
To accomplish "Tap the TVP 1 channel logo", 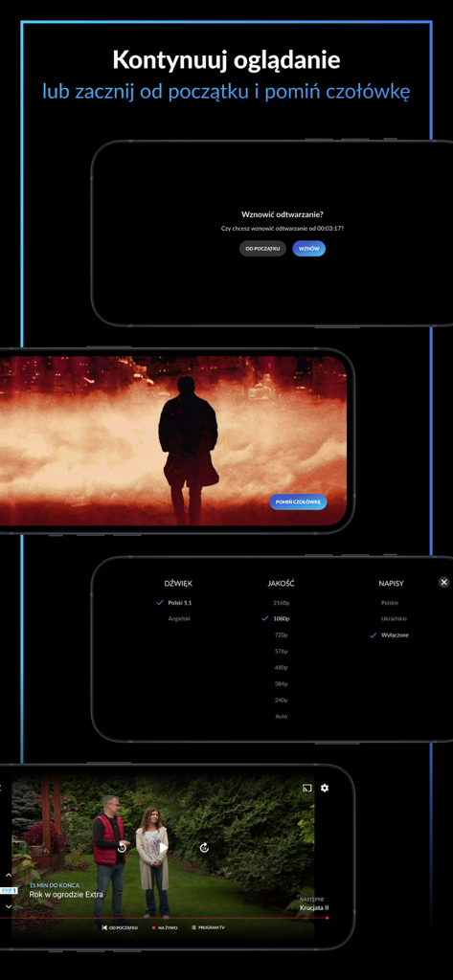I will (9, 890).
